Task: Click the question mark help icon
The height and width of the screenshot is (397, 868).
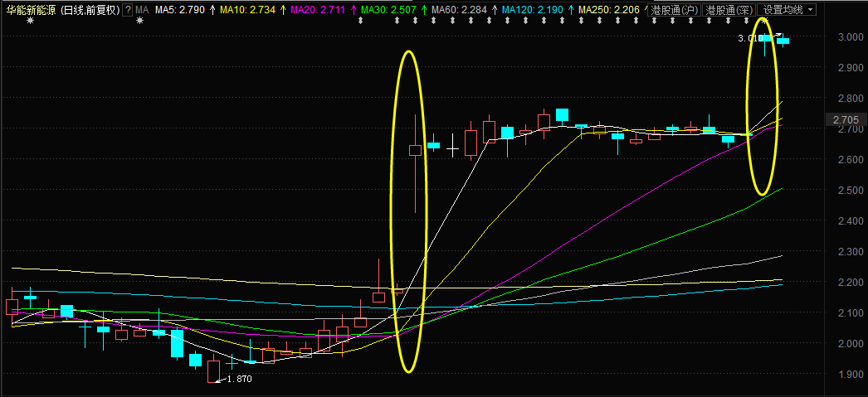Action: [x=128, y=10]
